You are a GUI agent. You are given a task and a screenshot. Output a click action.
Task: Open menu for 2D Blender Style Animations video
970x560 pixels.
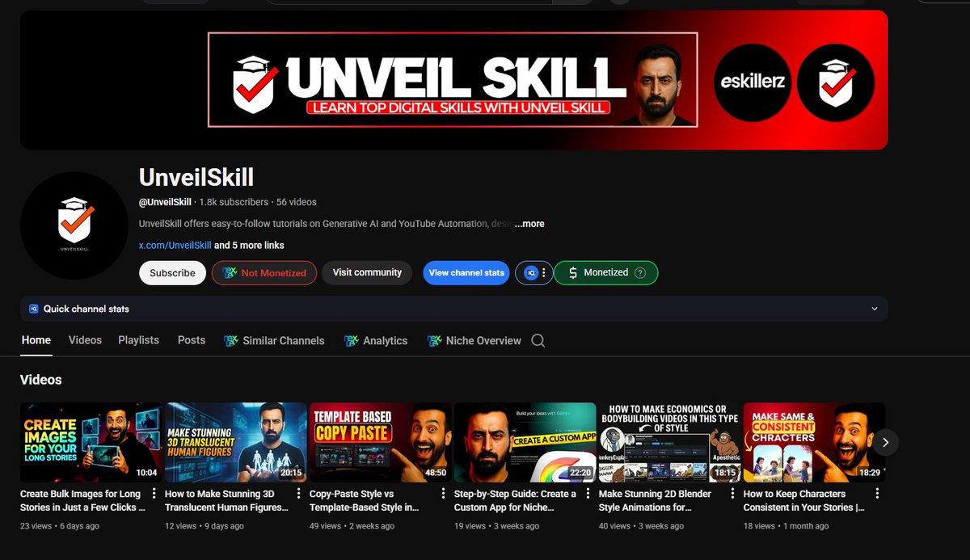click(x=732, y=494)
